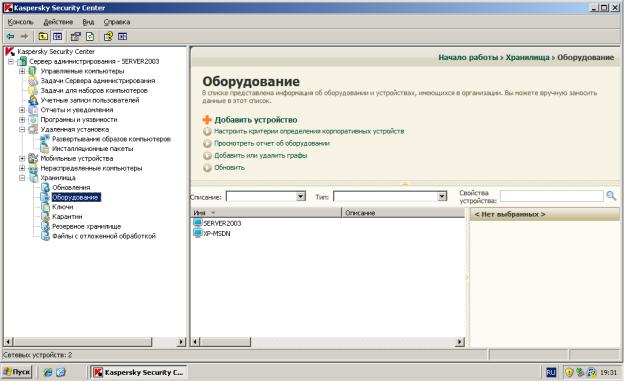This screenshot has width=624, height=381.
Task: Select Обновления in the tree
Action: coord(71,188)
